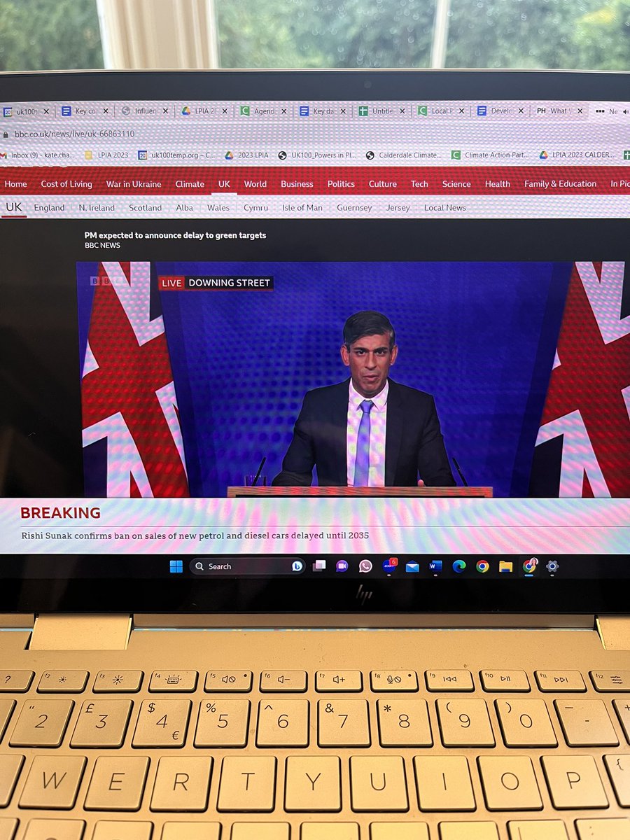The image size is (630, 840).
Task: Open the Tech news section
Action: pyautogui.click(x=419, y=184)
